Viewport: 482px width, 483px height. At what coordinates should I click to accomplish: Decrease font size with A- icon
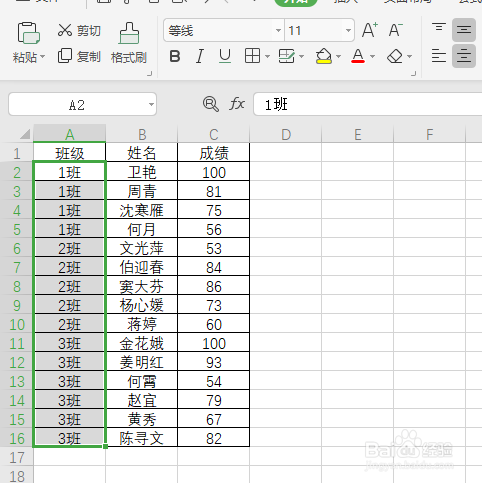(396, 30)
